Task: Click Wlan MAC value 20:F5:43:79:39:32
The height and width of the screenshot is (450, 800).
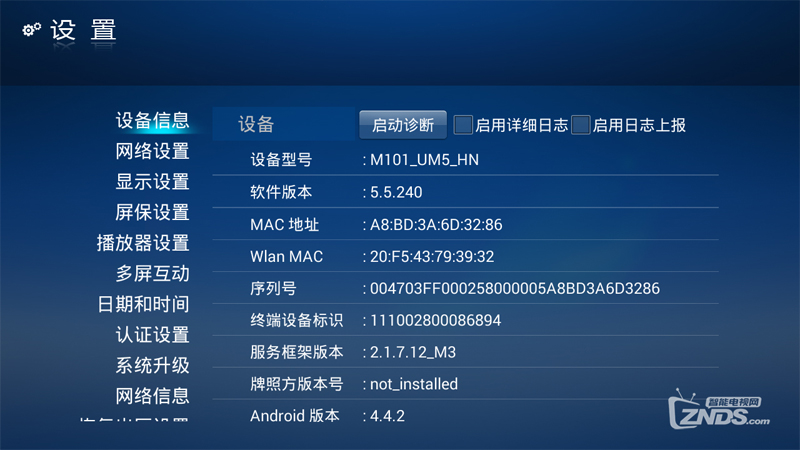Action: 432,256
